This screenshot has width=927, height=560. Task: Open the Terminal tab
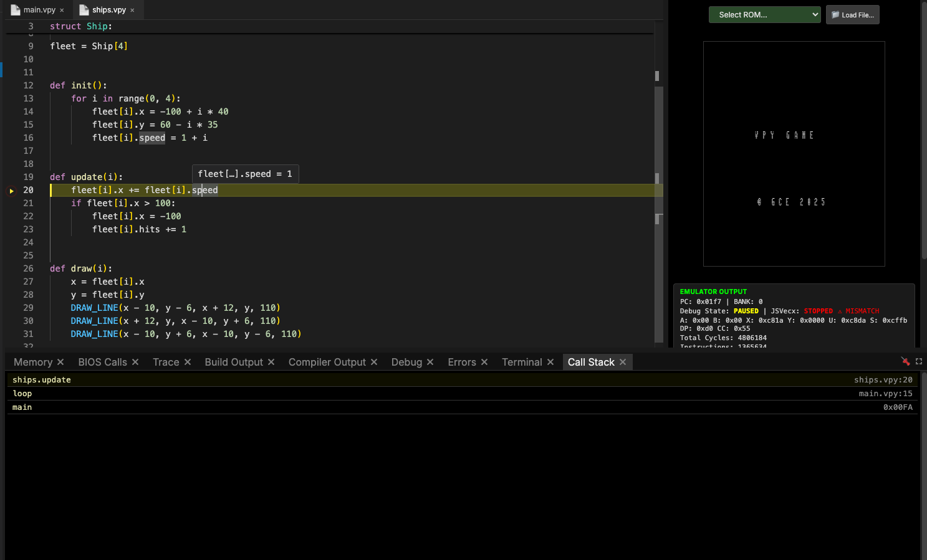click(522, 362)
